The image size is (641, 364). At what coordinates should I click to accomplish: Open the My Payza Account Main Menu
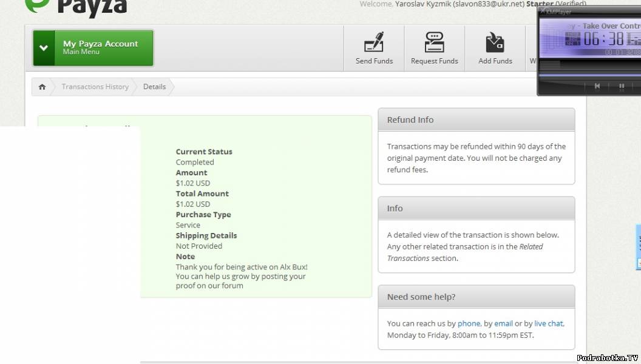click(100, 48)
